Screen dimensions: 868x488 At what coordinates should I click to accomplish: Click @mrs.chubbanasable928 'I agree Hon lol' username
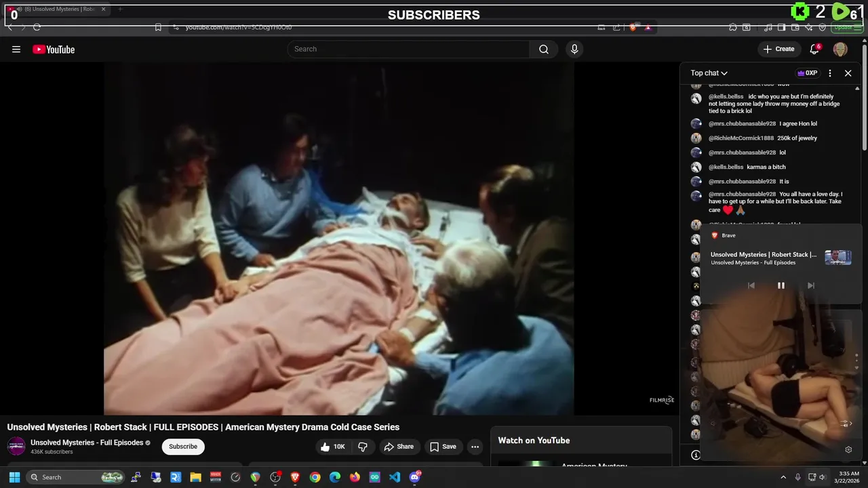coord(742,124)
